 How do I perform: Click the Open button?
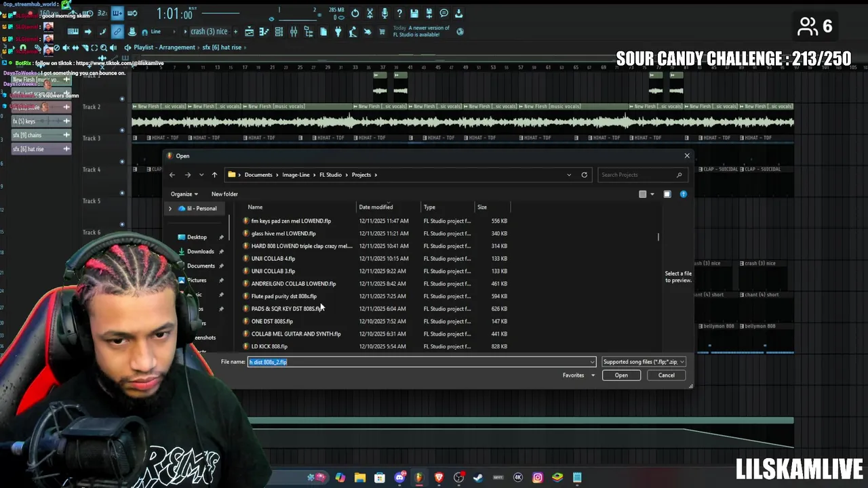click(621, 375)
